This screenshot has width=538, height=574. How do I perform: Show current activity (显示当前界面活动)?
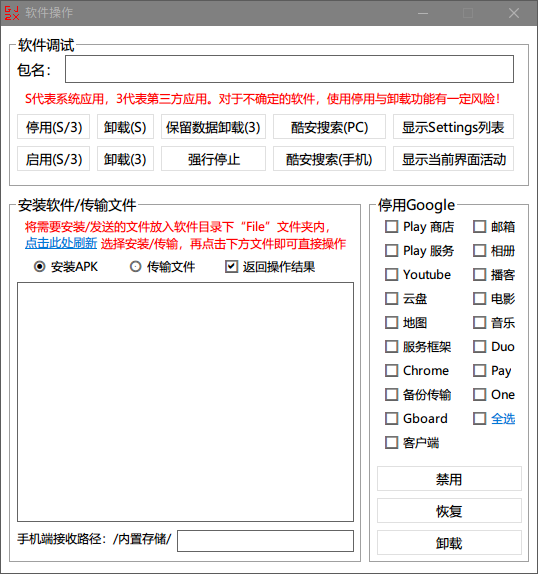[x=453, y=159]
